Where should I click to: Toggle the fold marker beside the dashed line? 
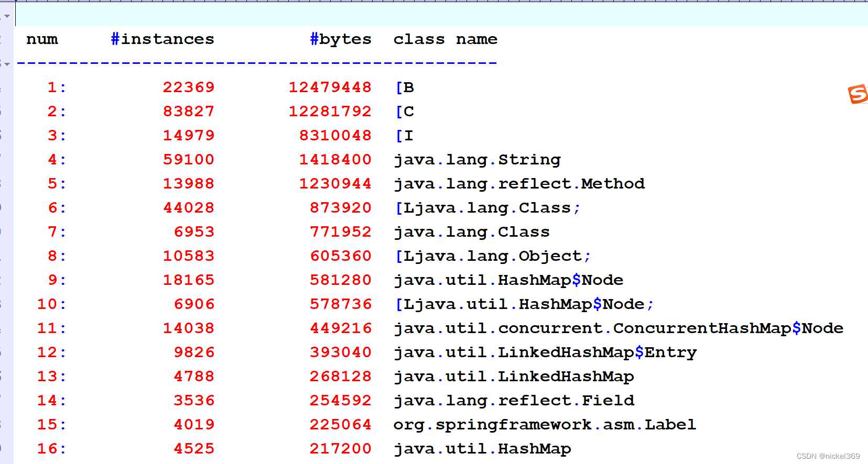coord(7,64)
